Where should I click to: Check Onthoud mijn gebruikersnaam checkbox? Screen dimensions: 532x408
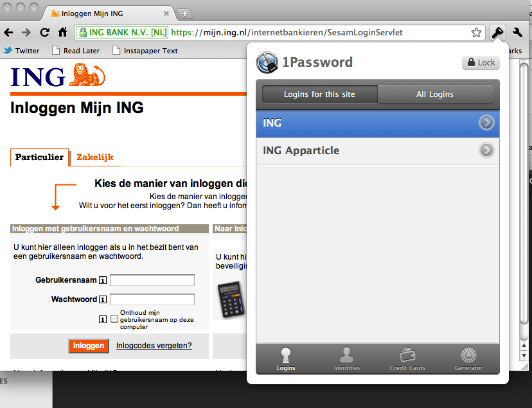tap(114, 319)
